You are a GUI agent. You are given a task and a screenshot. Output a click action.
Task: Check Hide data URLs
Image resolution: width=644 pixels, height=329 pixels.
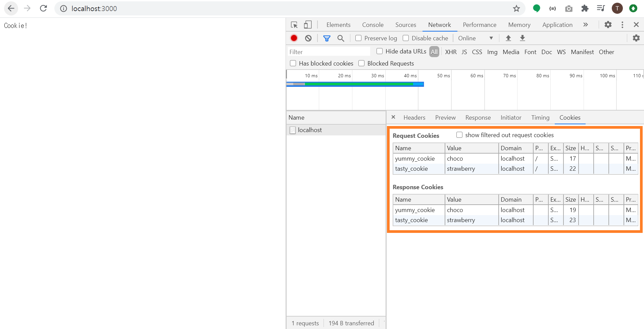[x=380, y=51]
